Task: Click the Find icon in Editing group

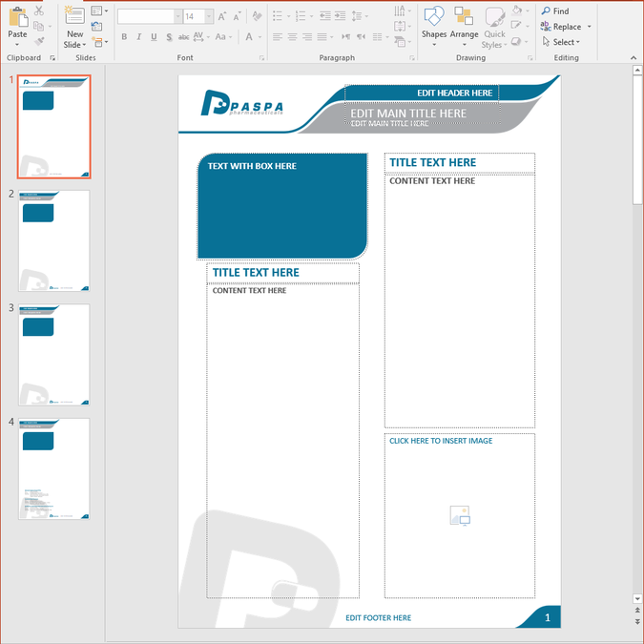Action: tap(554, 11)
